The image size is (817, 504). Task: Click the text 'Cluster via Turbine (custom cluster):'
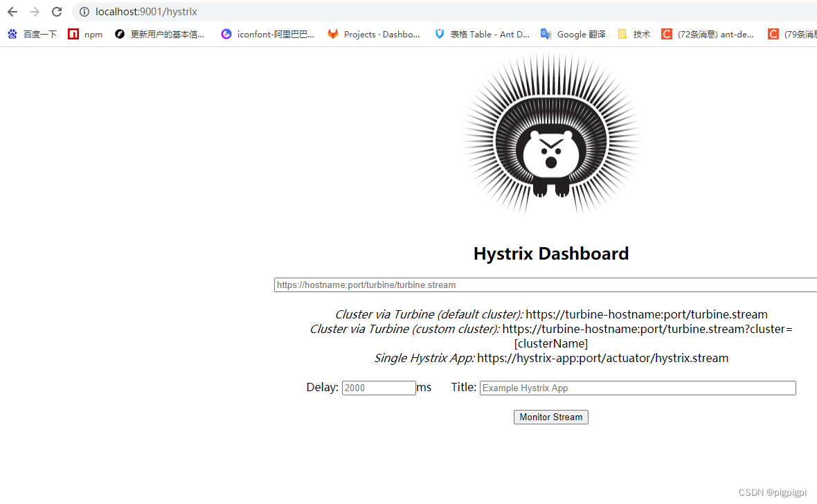click(404, 329)
